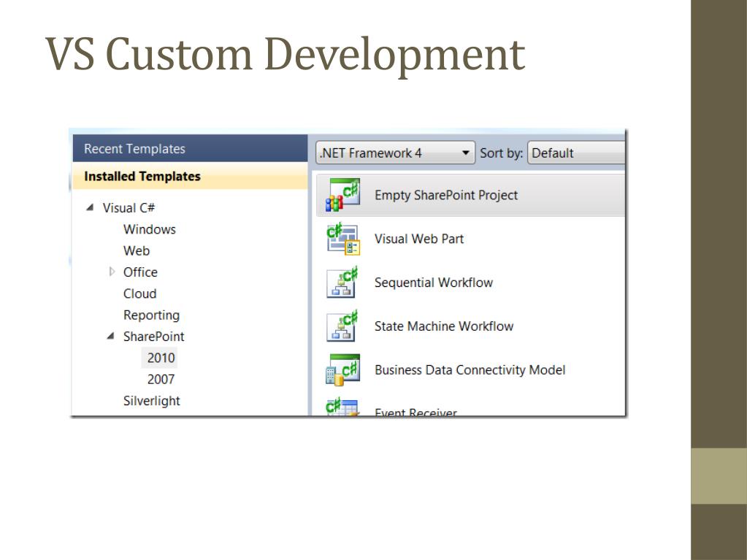Select the Silverlight template category
747x560 pixels.
(151, 401)
